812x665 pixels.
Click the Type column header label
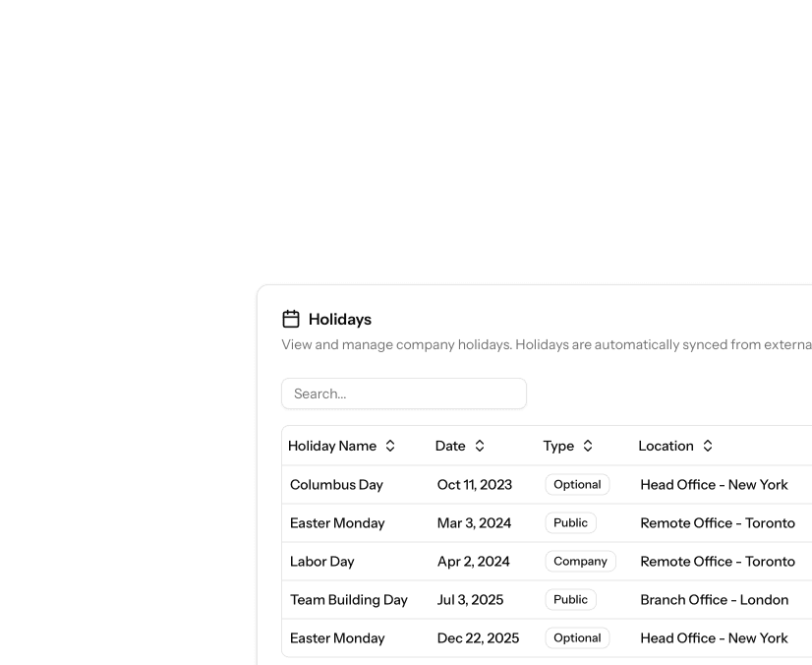pyautogui.click(x=558, y=447)
